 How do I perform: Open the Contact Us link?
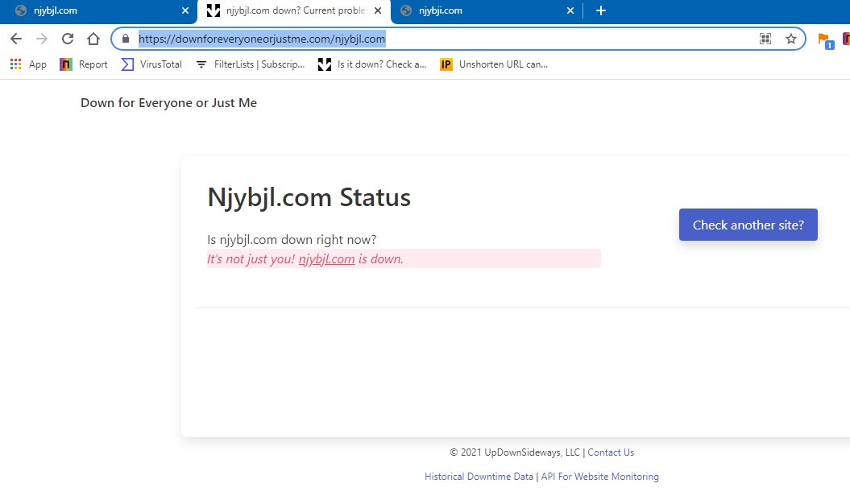[x=611, y=452]
